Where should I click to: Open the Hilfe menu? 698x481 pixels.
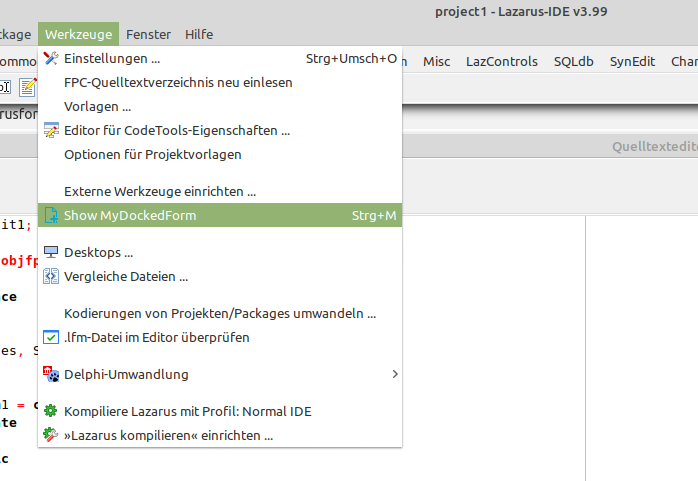point(199,34)
